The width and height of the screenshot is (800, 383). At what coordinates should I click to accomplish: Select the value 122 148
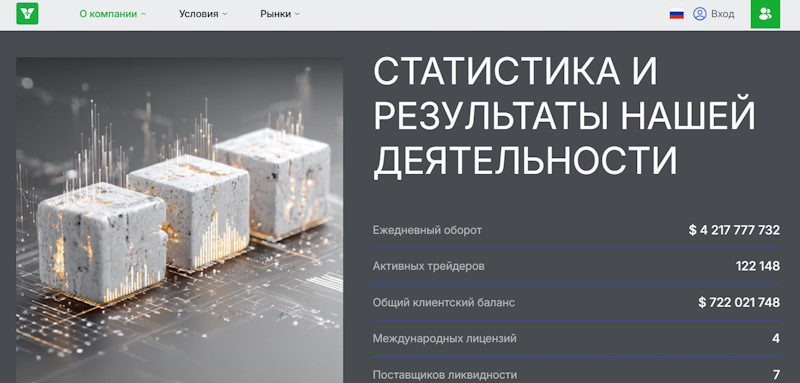pos(758,266)
